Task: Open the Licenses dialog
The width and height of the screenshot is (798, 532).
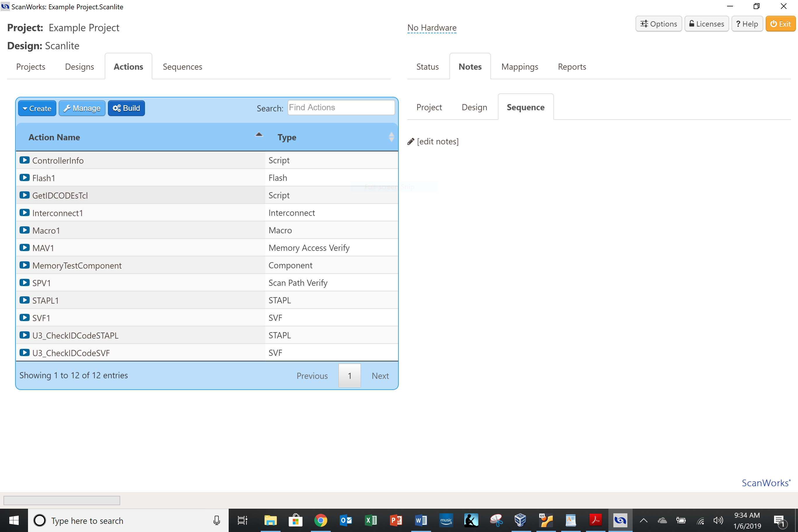Action: (706, 24)
